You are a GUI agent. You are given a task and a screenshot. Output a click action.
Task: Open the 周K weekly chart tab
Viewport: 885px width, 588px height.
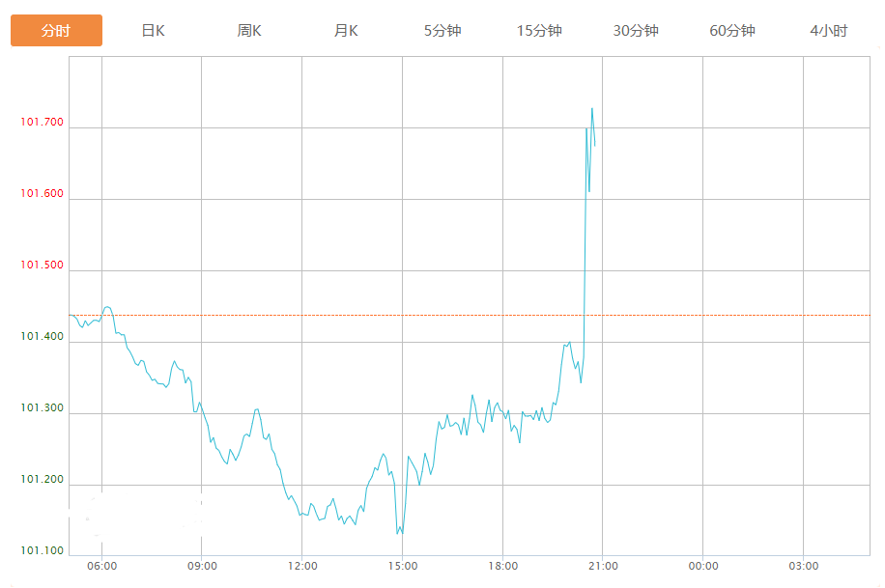[x=249, y=31]
